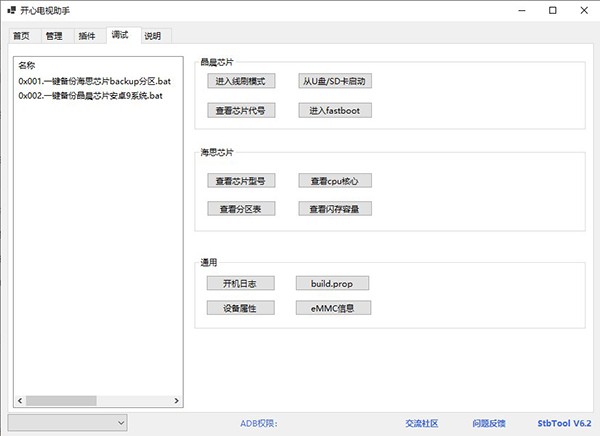Click 进入fastboot button
This screenshot has width=600, height=436.
[x=335, y=110]
